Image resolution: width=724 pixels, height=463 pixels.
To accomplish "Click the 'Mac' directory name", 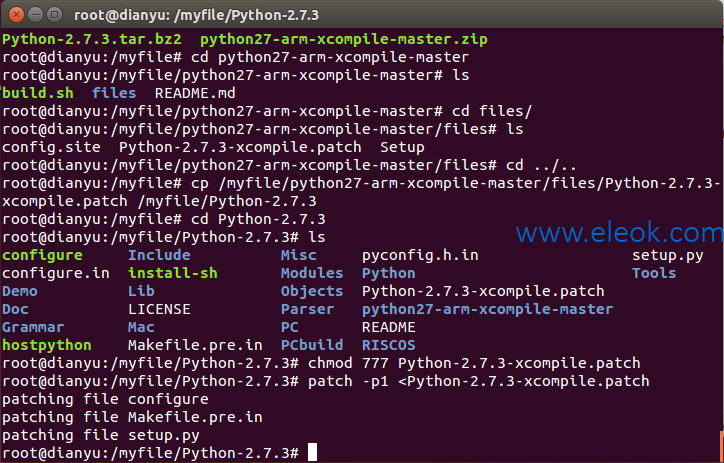I will point(141,327).
